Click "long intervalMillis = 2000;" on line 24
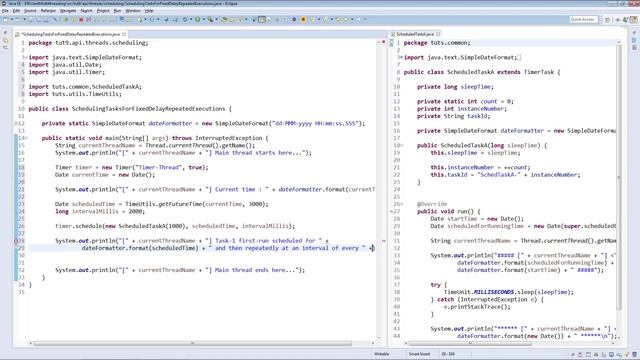The width and height of the screenshot is (640, 360). 100,211
